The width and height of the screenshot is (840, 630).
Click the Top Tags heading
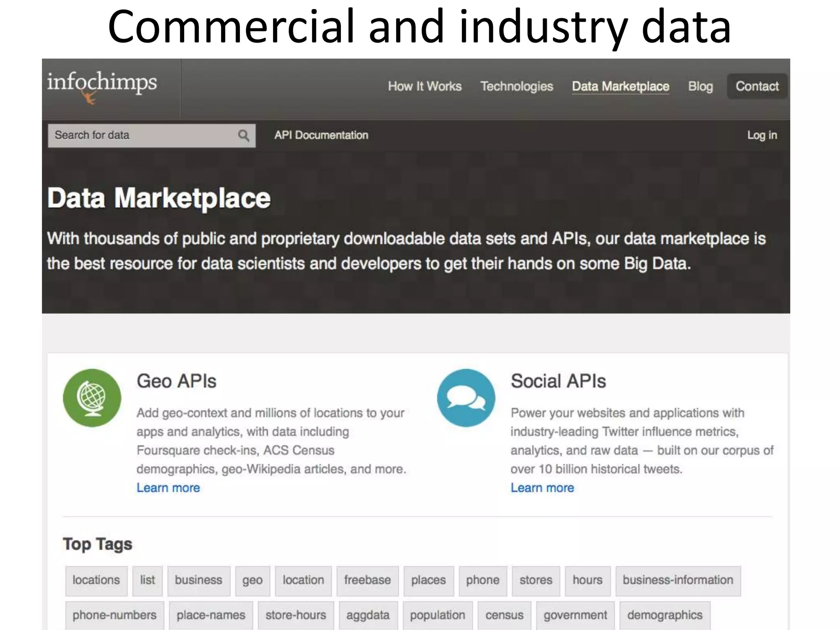[x=98, y=545]
